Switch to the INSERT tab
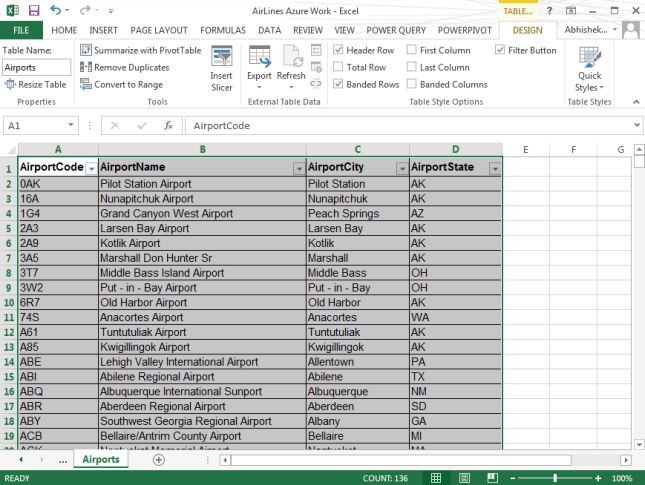This screenshot has width=645, height=485. click(x=103, y=30)
